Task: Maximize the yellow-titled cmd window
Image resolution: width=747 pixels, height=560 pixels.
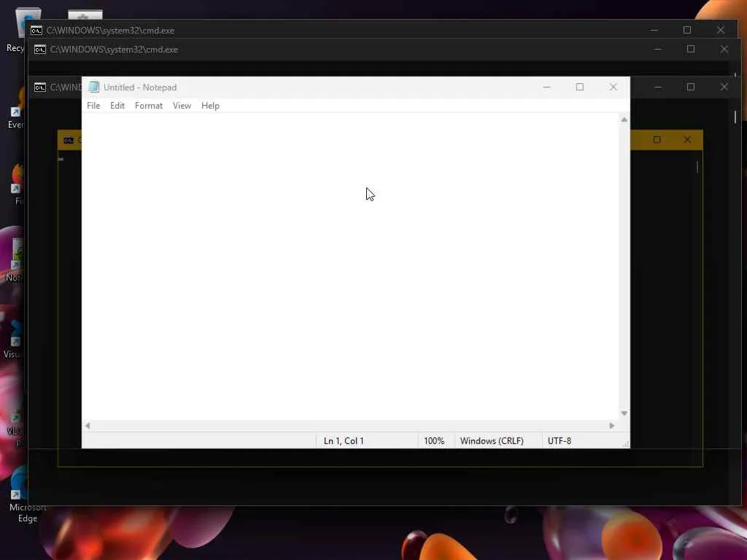Action: click(x=657, y=139)
